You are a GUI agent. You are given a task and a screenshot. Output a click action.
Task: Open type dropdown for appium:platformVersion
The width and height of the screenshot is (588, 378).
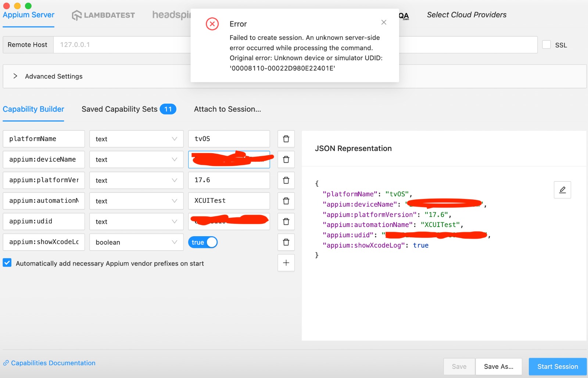pyautogui.click(x=136, y=180)
